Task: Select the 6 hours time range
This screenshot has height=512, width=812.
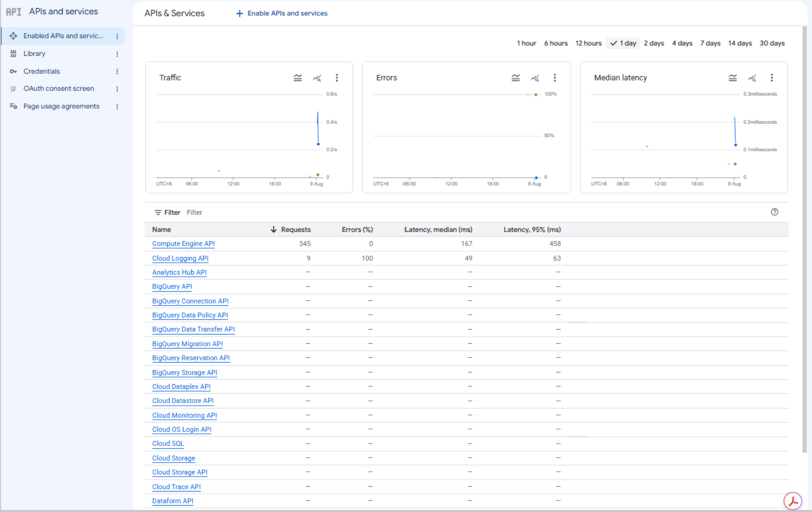Action: click(x=556, y=43)
